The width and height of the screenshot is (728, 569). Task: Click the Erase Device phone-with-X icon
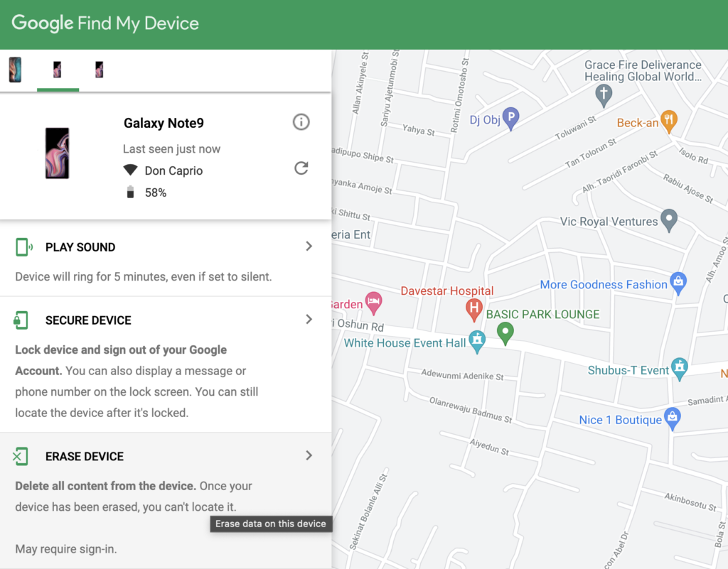click(x=21, y=457)
